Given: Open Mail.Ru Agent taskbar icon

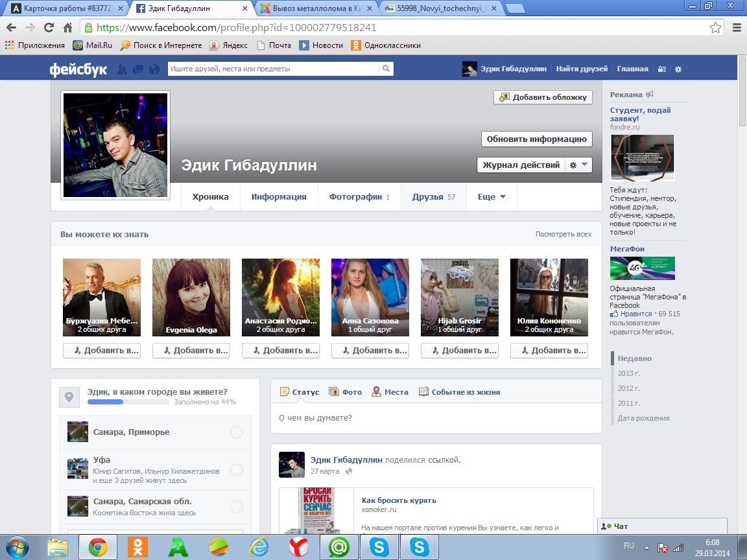Looking at the screenshot, I should coord(338,548).
